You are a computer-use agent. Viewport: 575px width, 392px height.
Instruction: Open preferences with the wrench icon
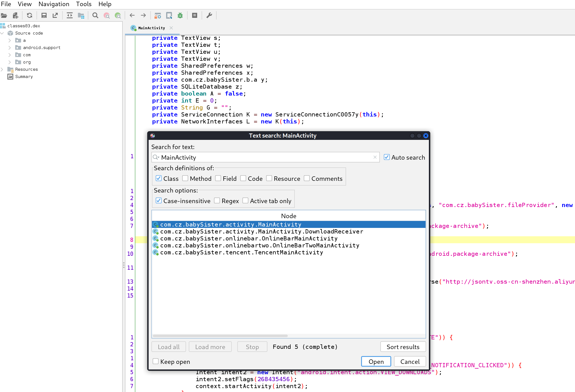point(209,16)
